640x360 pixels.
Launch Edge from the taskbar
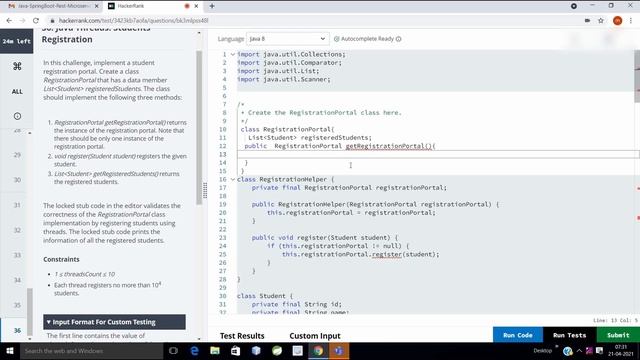pos(195,351)
